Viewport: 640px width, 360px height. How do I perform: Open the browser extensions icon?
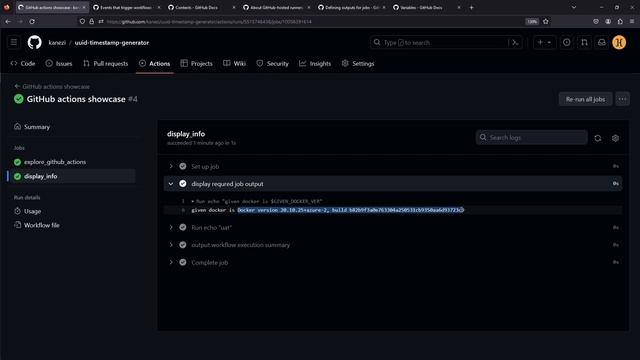tap(620, 21)
